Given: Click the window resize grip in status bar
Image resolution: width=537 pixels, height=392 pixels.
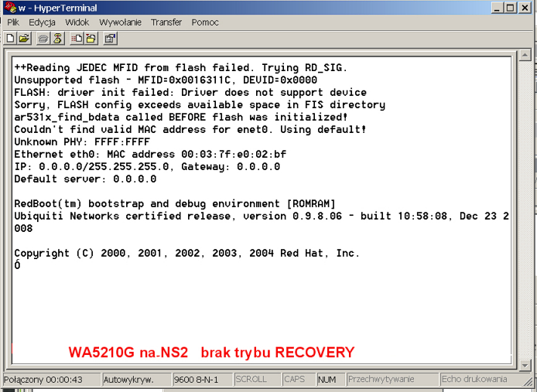Looking at the screenshot, I should pos(528,380).
